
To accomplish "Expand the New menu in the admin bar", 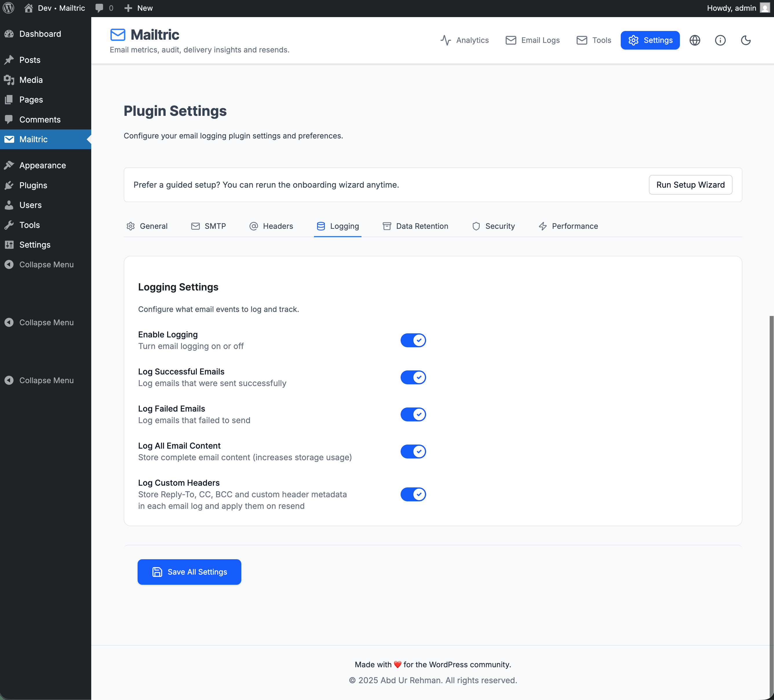I will (x=138, y=8).
